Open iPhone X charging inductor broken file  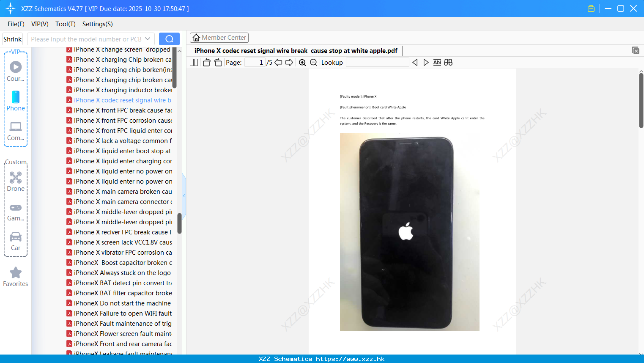(x=119, y=90)
